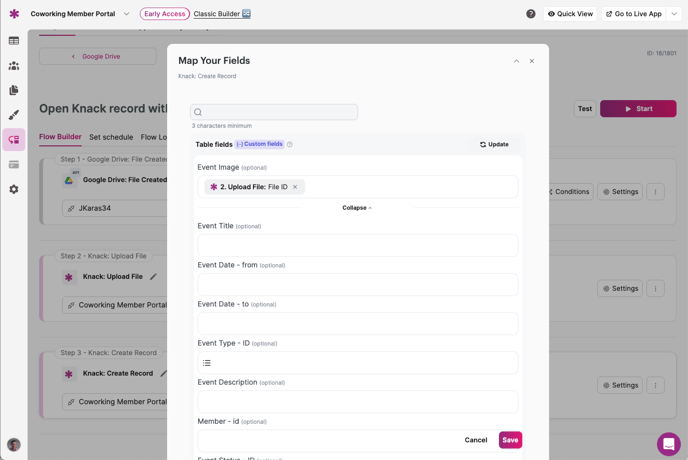Open more options for Step 3
This screenshot has width=688, height=460.
point(655,385)
